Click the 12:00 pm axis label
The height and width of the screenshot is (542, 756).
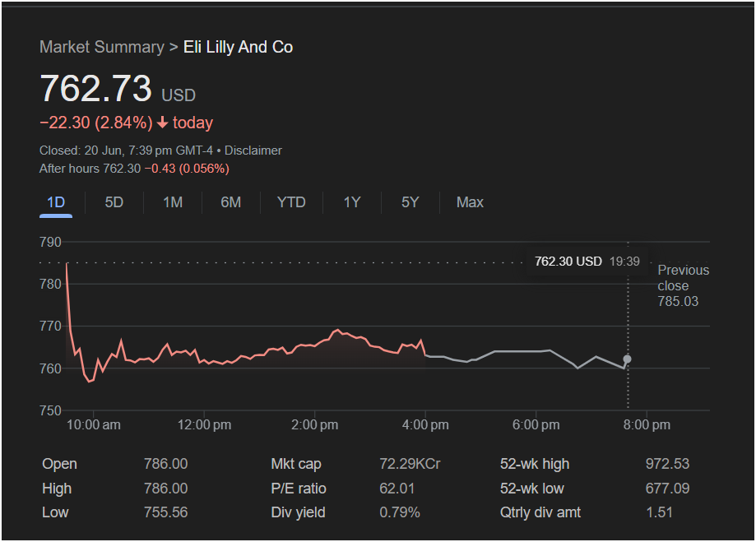[205, 425]
